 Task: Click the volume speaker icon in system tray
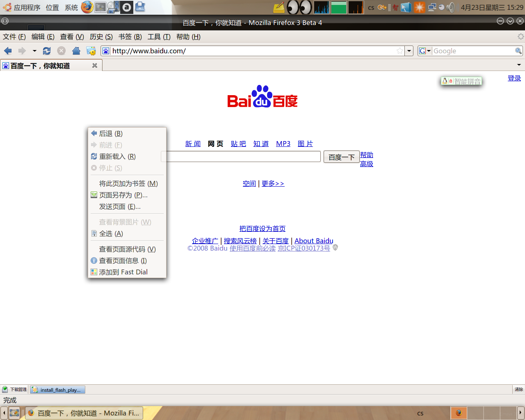point(451,7)
